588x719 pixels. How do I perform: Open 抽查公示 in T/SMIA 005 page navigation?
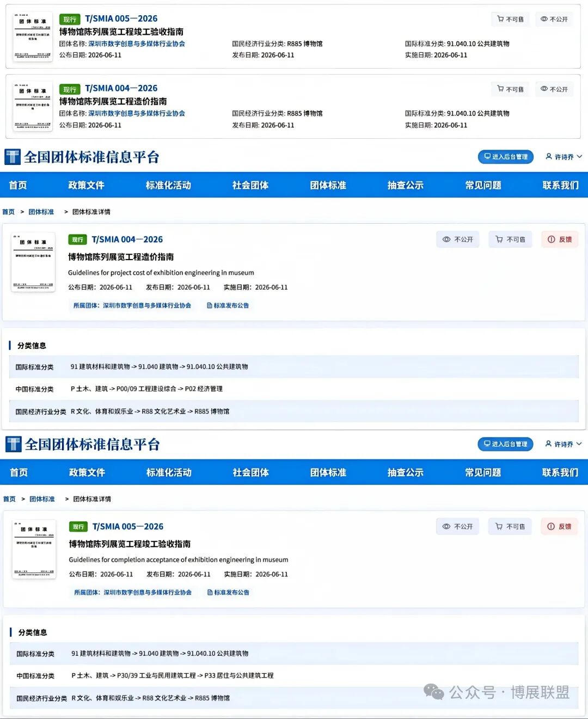[406, 472]
